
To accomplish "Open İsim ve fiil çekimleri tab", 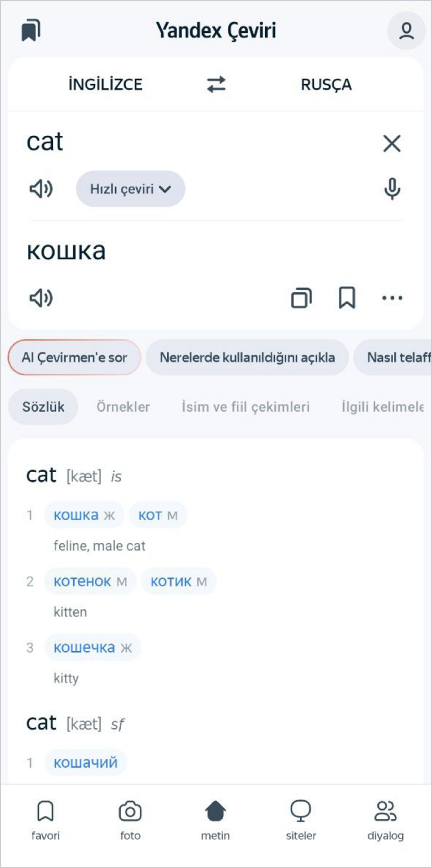I will click(246, 407).
